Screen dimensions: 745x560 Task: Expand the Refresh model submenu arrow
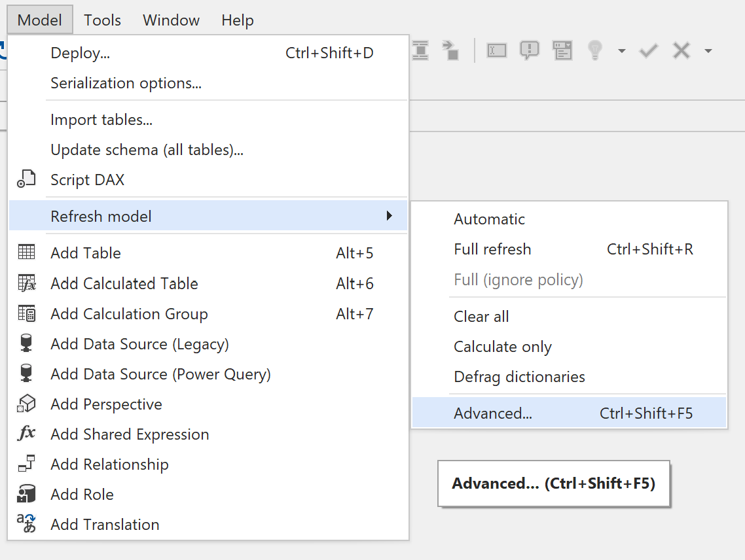click(390, 216)
